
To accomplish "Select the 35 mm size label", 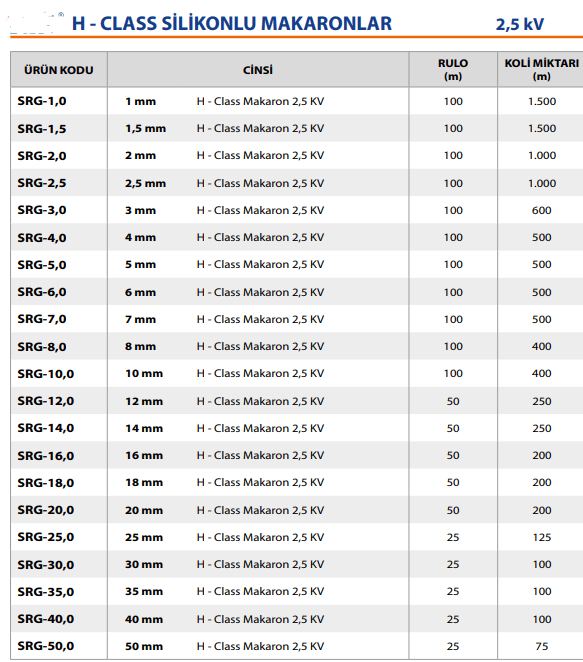I will tap(144, 591).
